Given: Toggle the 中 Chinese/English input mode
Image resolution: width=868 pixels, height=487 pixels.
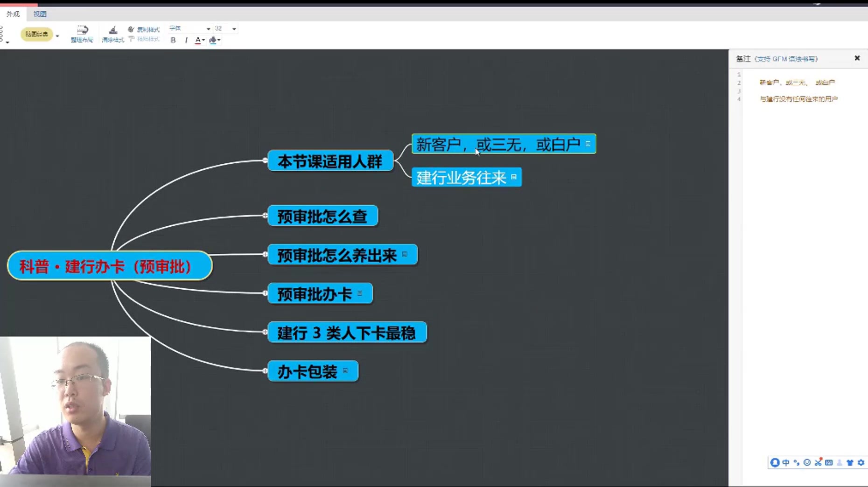Looking at the screenshot, I should 786,462.
